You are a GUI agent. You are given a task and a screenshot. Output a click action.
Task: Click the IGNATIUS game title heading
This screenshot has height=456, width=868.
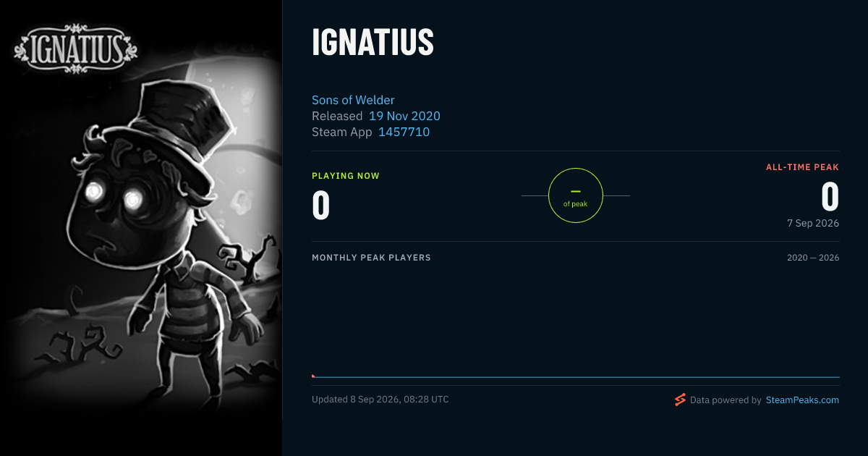coord(373,43)
